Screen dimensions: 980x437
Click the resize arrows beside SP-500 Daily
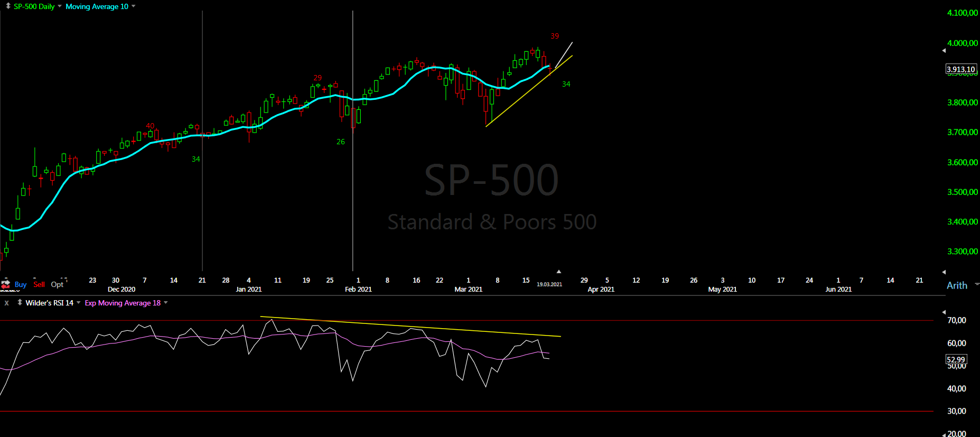coord(8,6)
